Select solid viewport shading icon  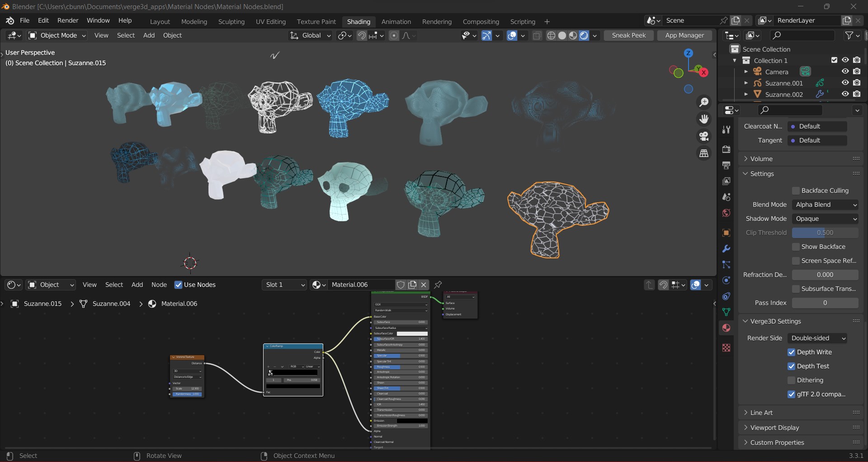click(562, 35)
